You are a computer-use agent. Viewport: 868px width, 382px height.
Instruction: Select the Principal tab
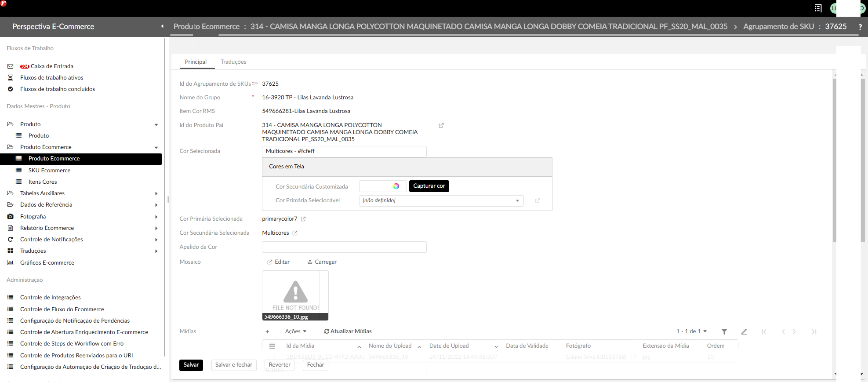click(196, 62)
